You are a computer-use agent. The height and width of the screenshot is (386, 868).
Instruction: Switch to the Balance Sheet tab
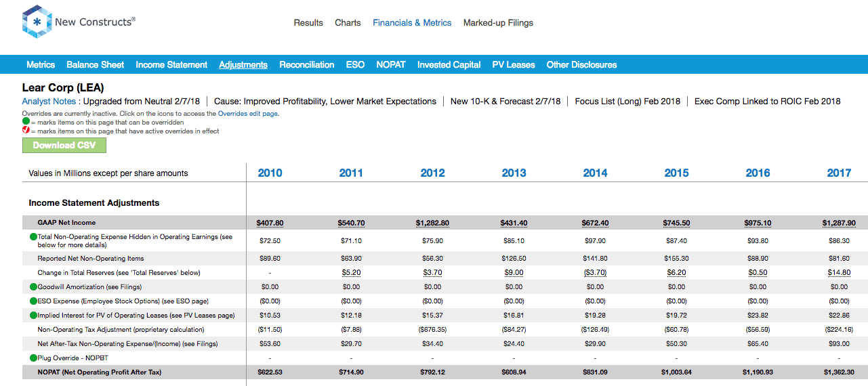tap(95, 65)
